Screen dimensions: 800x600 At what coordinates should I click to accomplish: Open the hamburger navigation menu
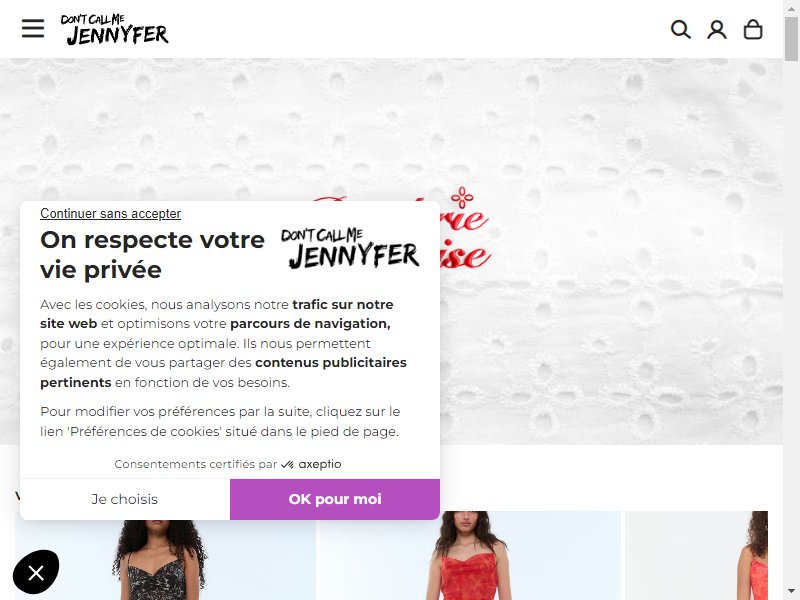pos(33,29)
